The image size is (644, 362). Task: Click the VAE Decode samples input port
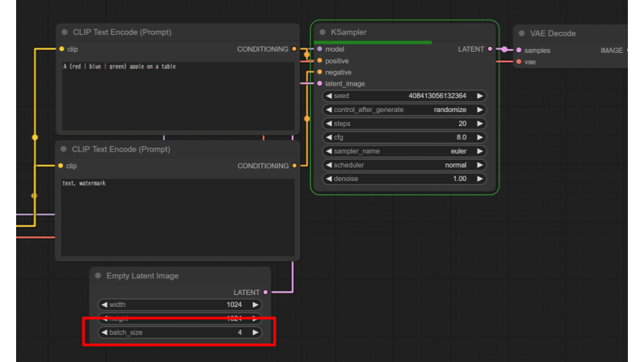pos(519,50)
